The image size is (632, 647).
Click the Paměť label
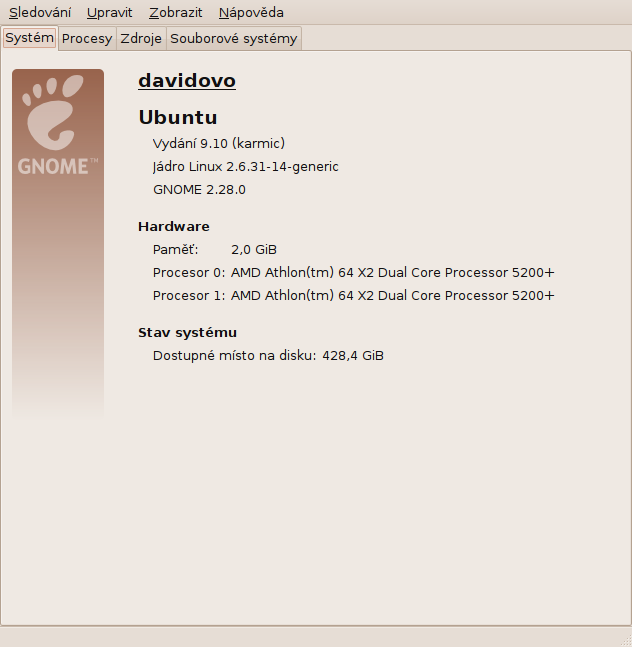175,250
